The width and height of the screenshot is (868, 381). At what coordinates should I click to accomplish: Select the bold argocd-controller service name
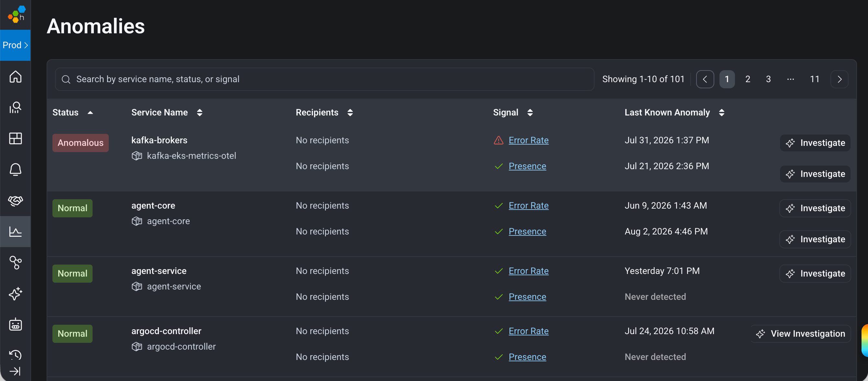point(166,331)
